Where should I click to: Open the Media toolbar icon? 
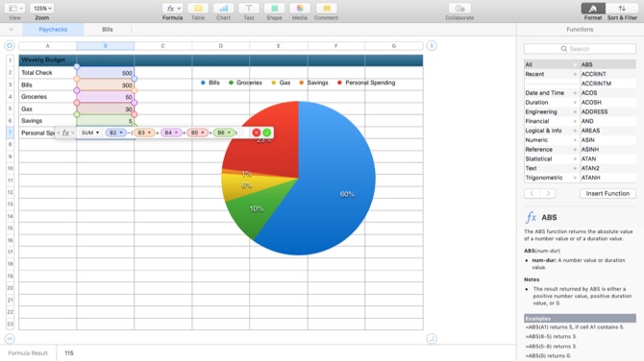[300, 9]
